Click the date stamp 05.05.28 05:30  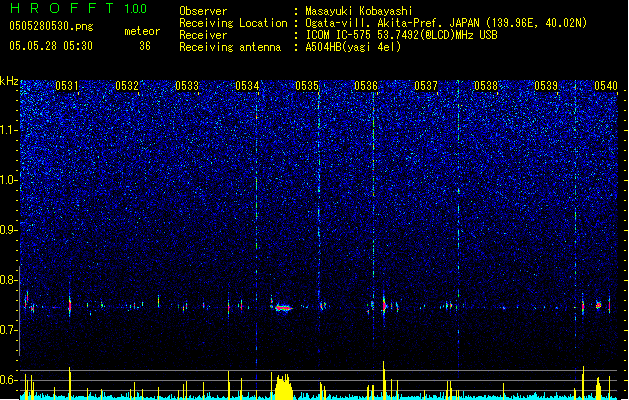click(x=51, y=46)
